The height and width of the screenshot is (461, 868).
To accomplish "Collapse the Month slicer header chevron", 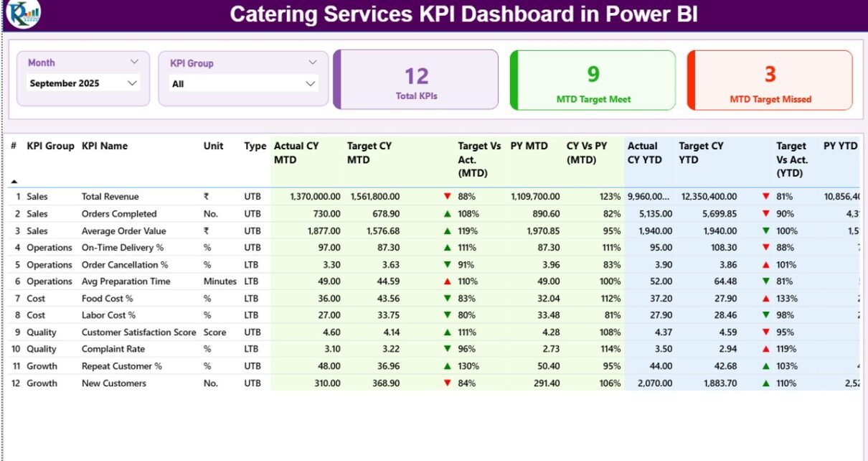I will point(134,62).
